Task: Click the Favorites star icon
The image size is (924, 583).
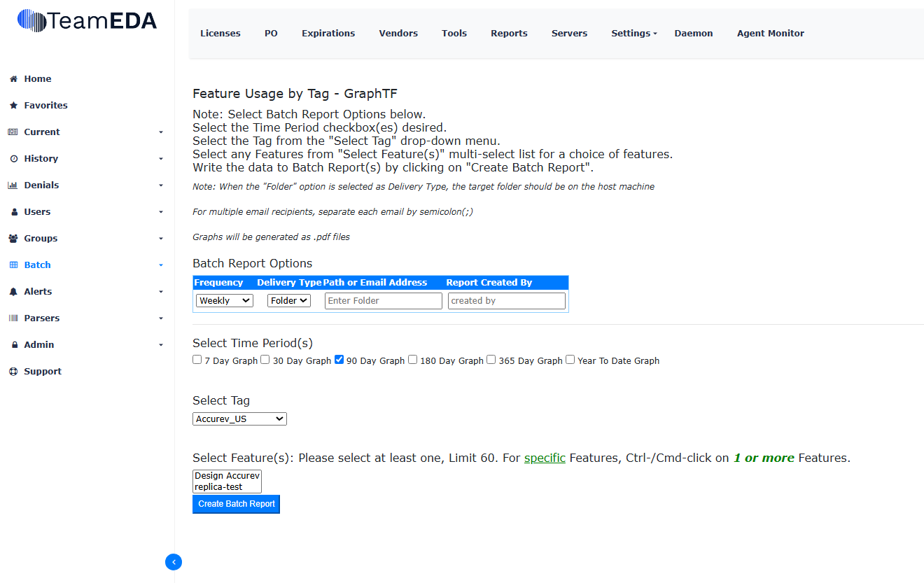Action: (13, 106)
